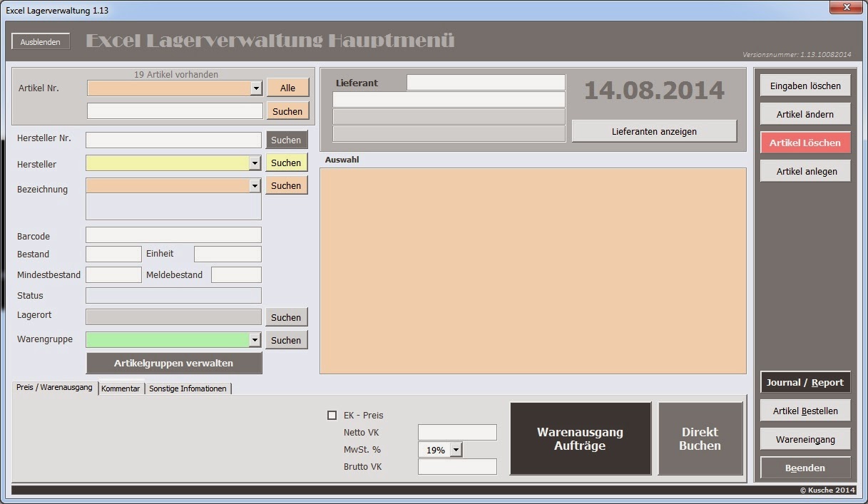Click Suchen beside Warengruppe
Screen dimensions: 868x504
pyautogui.click(x=286, y=340)
